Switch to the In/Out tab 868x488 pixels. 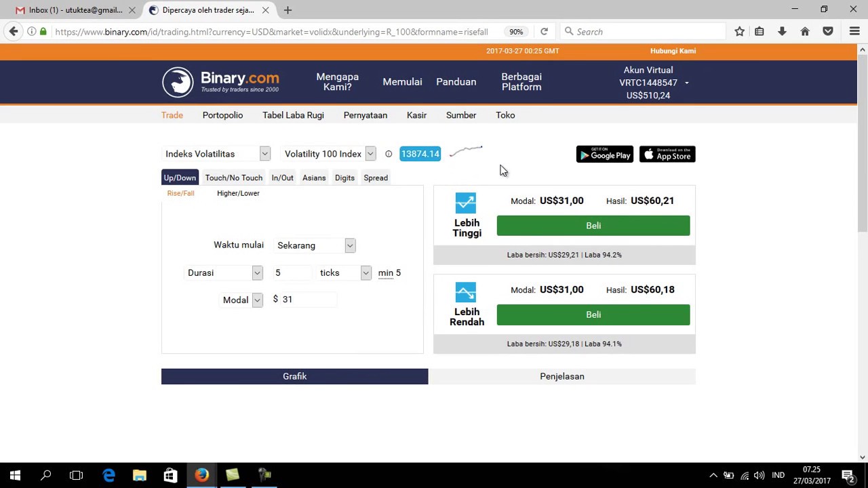[282, 178]
